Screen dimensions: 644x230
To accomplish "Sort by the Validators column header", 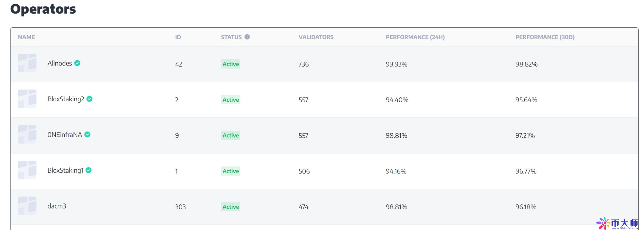I will pyautogui.click(x=316, y=37).
